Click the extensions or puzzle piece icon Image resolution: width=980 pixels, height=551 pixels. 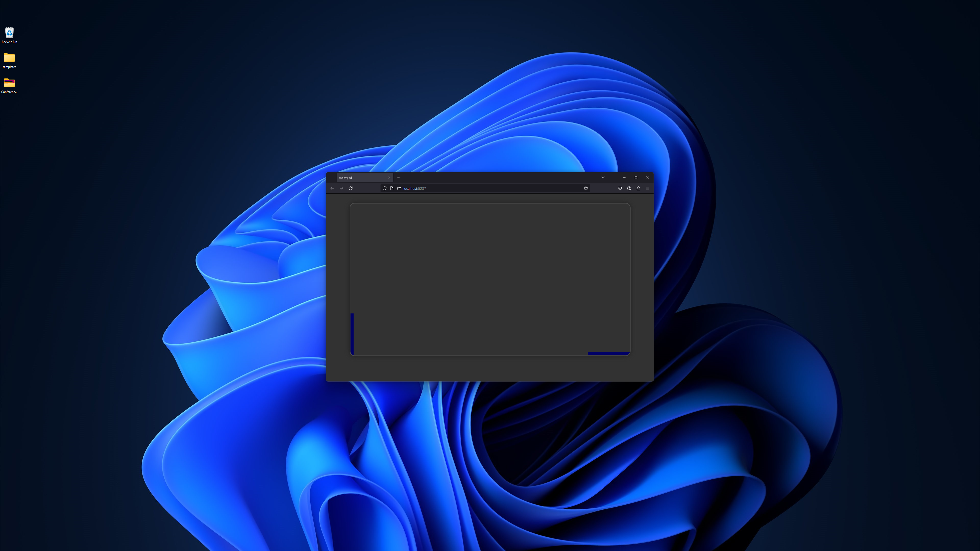click(x=638, y=188)
